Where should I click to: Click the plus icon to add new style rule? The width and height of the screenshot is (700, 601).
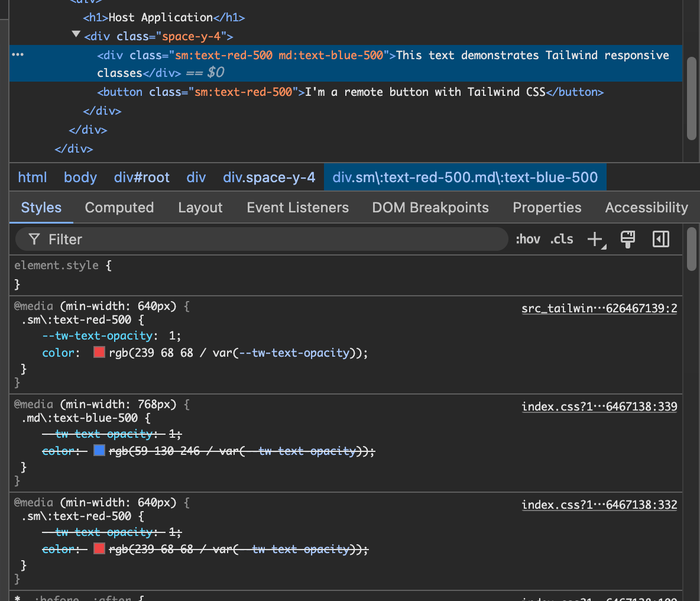[594, 239]
